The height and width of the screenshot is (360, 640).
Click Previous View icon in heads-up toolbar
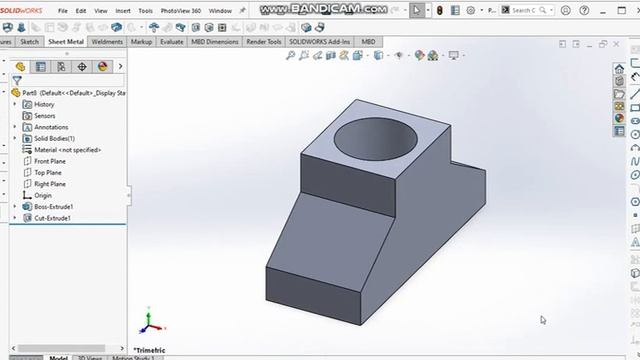click(318, 55)
